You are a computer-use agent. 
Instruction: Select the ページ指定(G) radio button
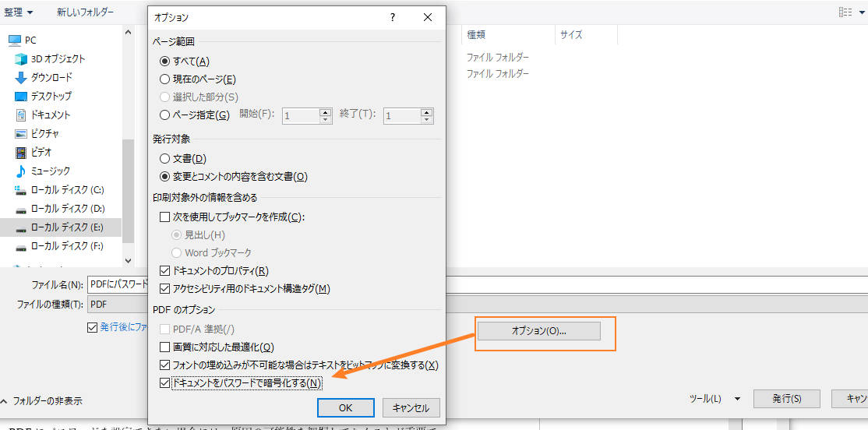pyautogui.click(x=164, y=115)
